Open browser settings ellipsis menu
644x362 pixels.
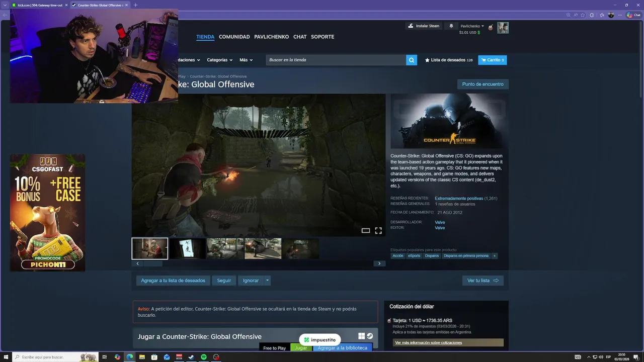pyautogui.click(x=620, y=15)
